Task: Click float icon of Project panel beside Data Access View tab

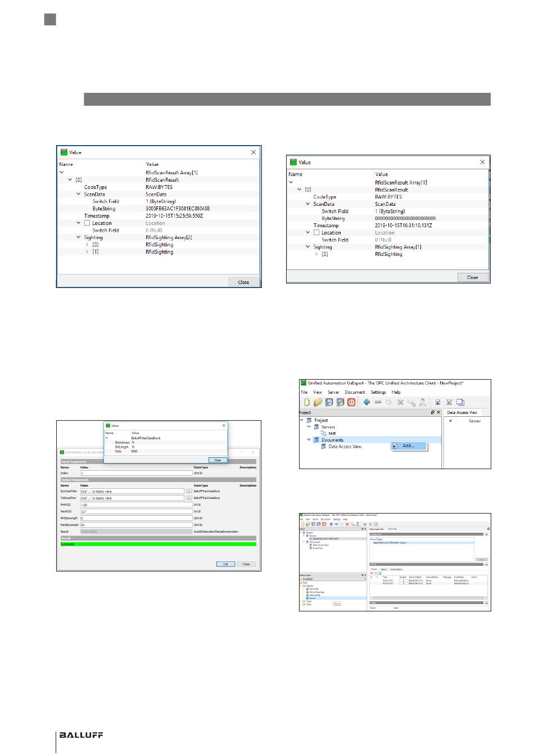Action: click(x=432, y=412)
